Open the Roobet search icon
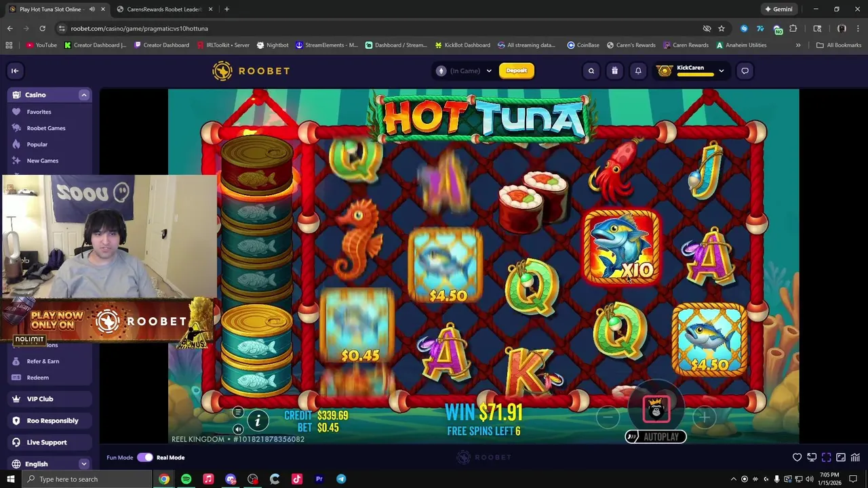This screenshot has height=488, width=868. click(591, 70)
